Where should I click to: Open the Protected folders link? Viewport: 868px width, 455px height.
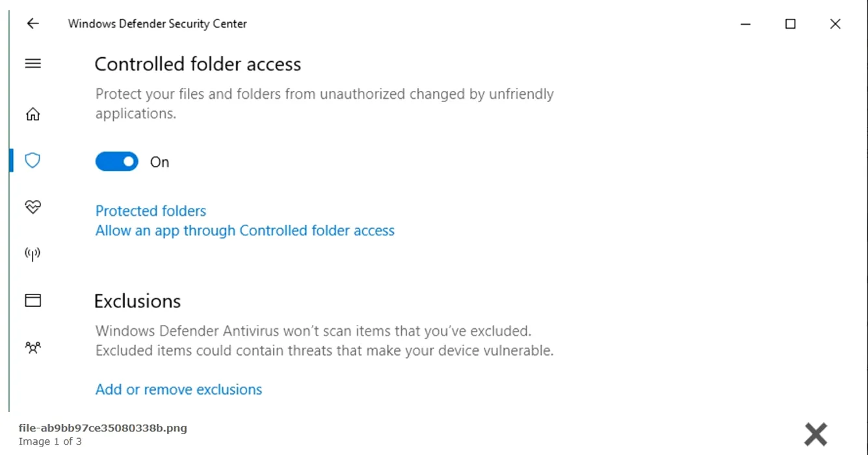[x=151, y=211]
